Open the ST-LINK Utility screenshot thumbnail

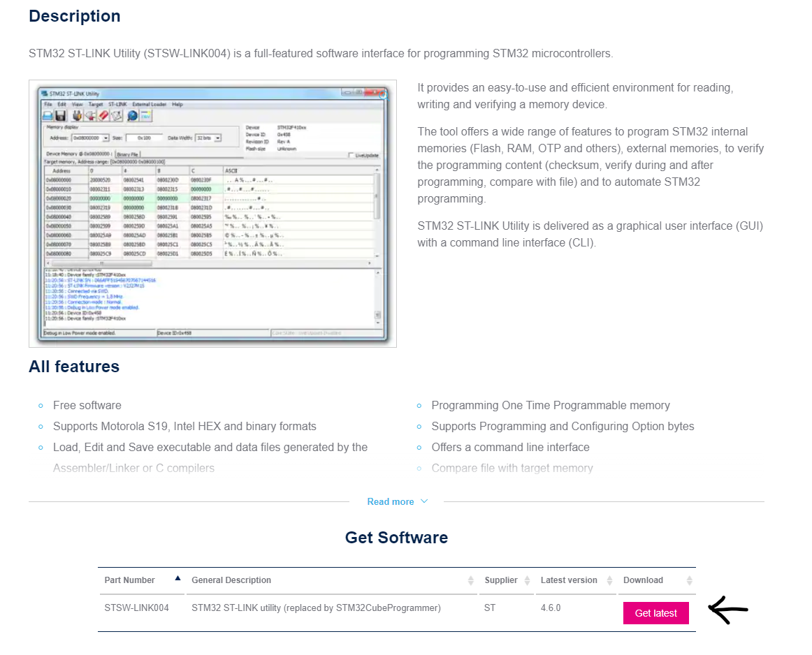212,213
